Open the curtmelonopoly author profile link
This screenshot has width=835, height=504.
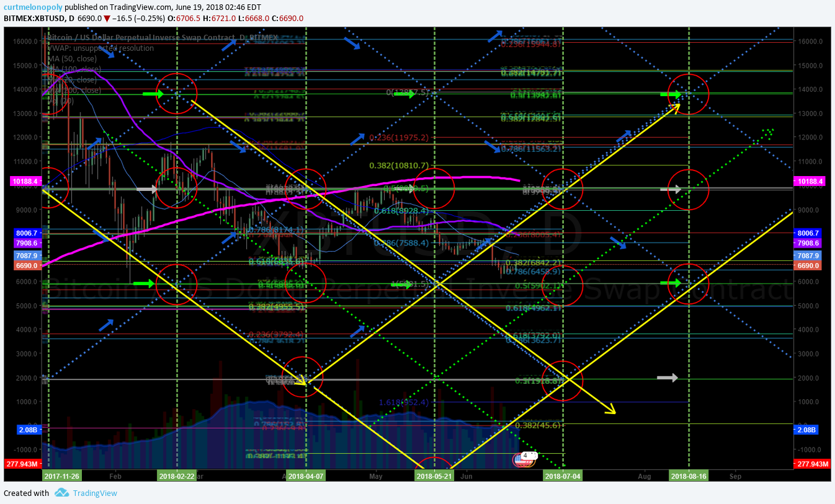tap(33, 7)
